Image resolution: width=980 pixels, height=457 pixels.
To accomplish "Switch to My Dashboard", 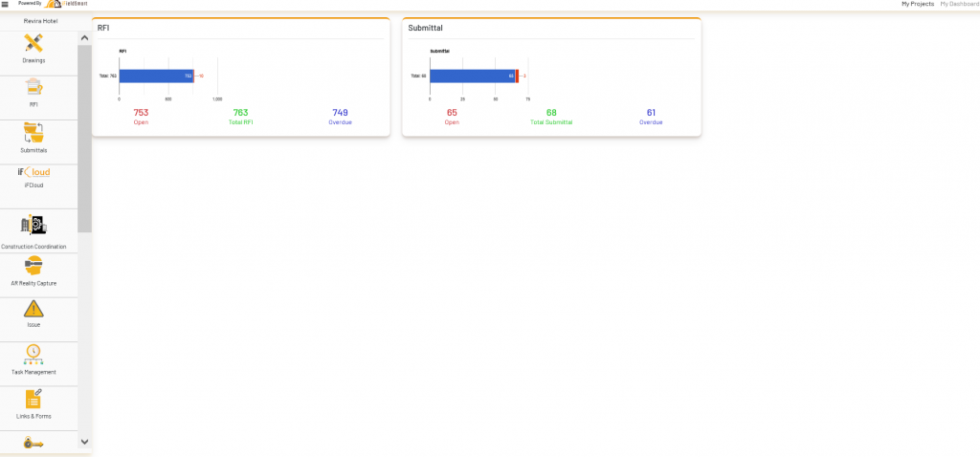I will 960,4.
